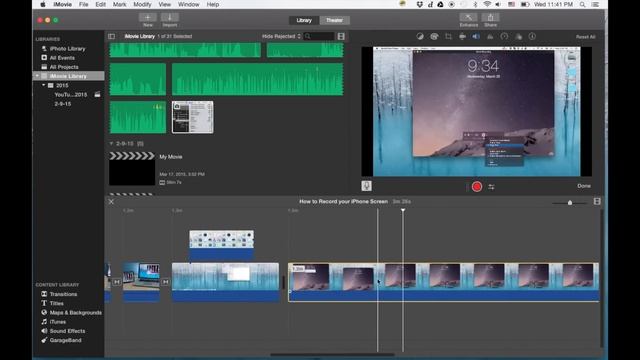
Task: Click the transition icon after the laptop clip
Action: [x=165, y=282]
